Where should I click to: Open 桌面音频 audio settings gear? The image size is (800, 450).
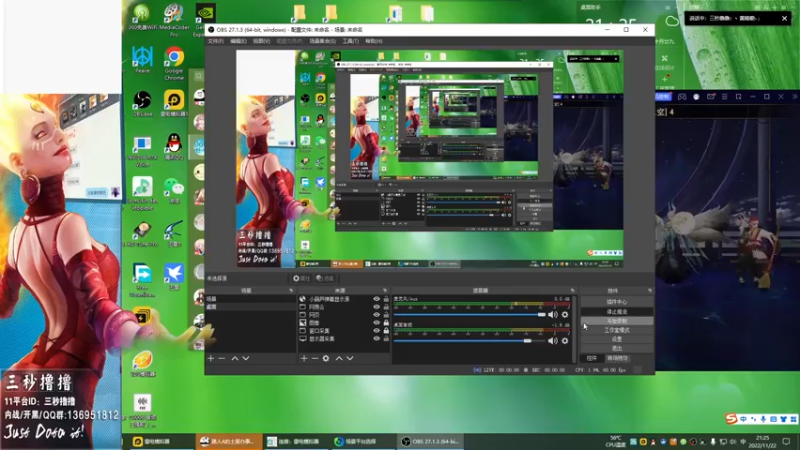tap(565, 340)
